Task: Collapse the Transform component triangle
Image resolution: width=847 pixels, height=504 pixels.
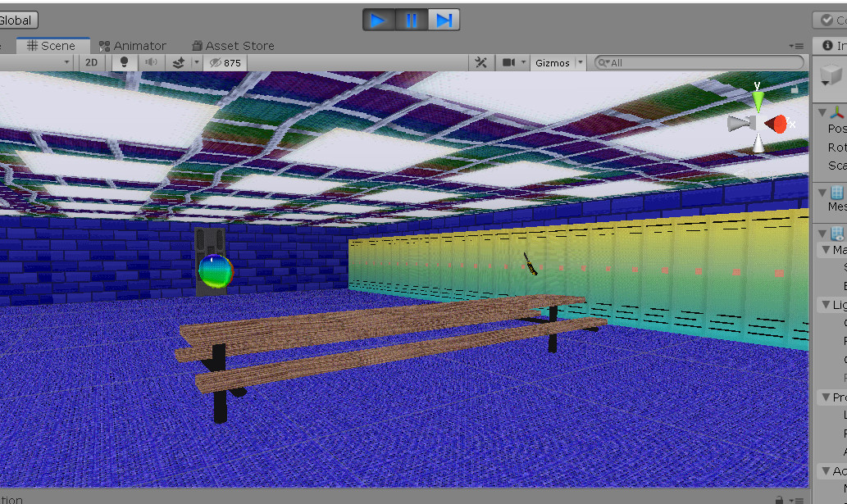Action: point(822,111)
